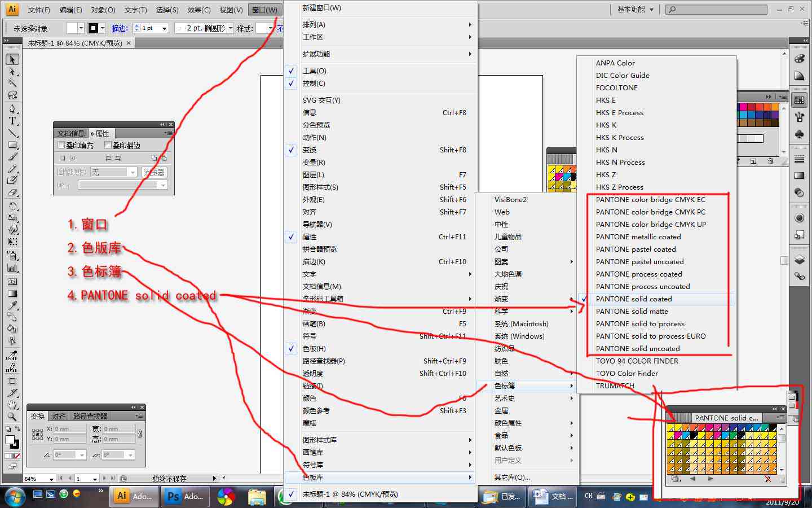The height and width of the screenshot is (508, 812).
Task: Choose the 图层(L) panel command
Action: pyautogui.click(x=380, y=174)
